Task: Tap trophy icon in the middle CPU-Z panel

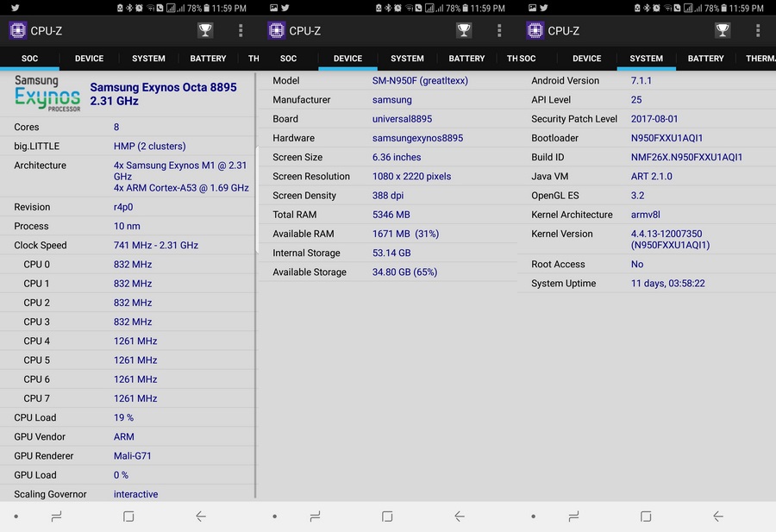Action: (464, 31)
